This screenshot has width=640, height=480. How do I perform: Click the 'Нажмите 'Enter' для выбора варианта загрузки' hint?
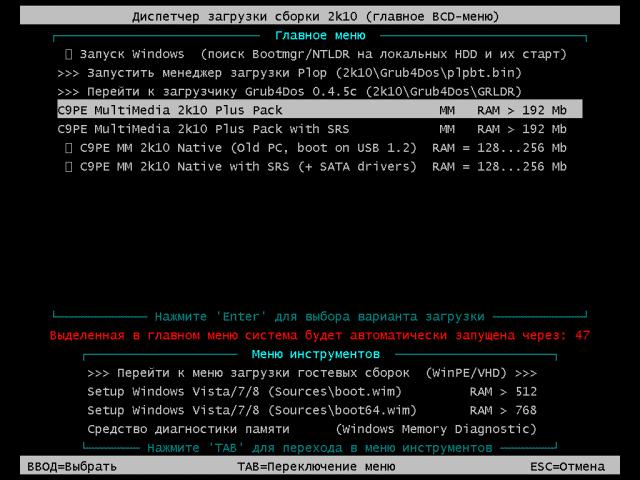(320, 317)
